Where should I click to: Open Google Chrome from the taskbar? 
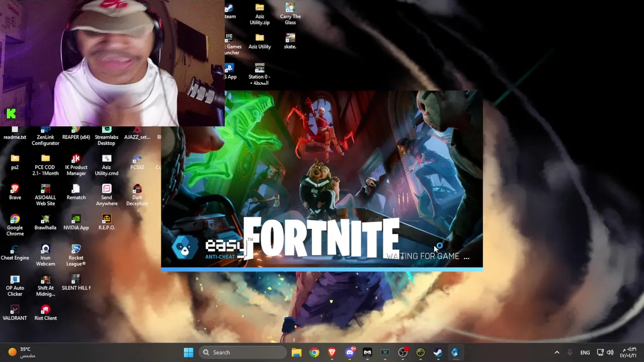pyautogui.click(x=314, y=352)
